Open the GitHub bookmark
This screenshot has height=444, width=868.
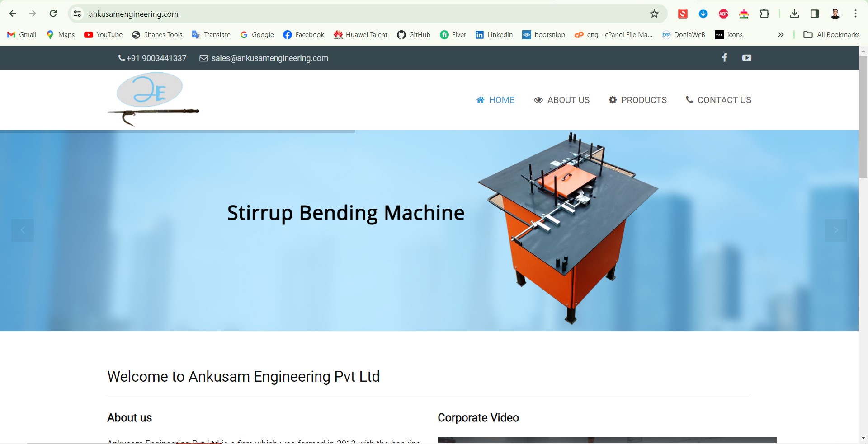(414, 35)
